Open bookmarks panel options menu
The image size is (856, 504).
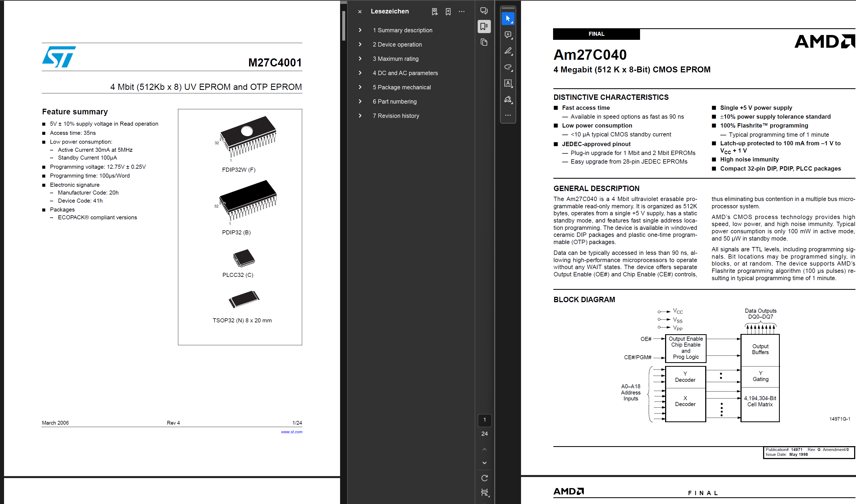[x=462, y=12]
